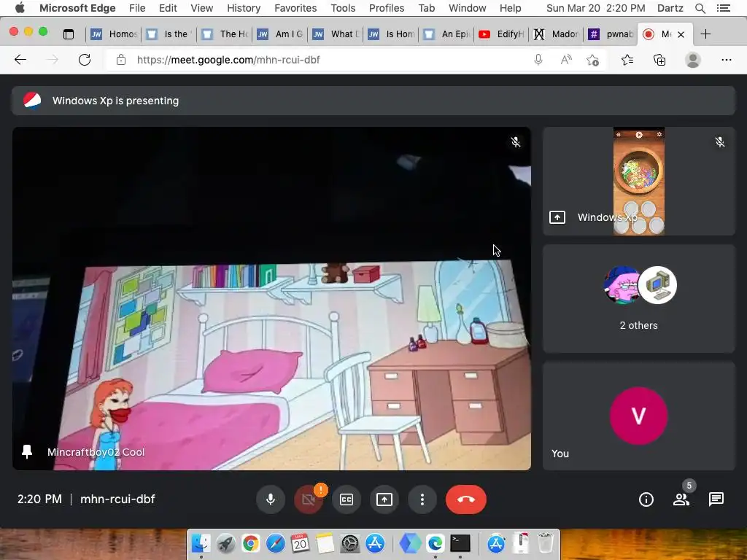Click meeting code mhn-rcui-dbf text

(117, 499)
